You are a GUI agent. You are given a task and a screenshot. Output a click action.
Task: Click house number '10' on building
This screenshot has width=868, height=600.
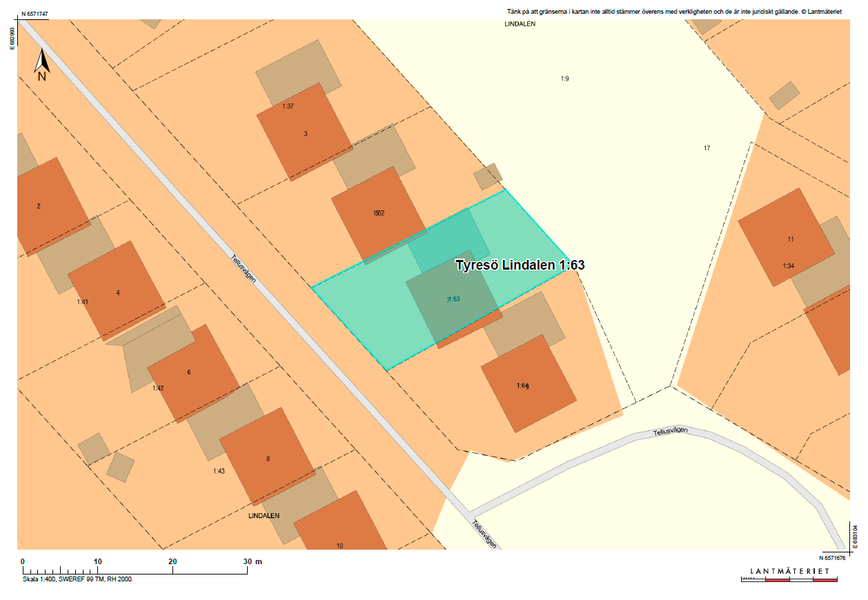tap(339, 546)
